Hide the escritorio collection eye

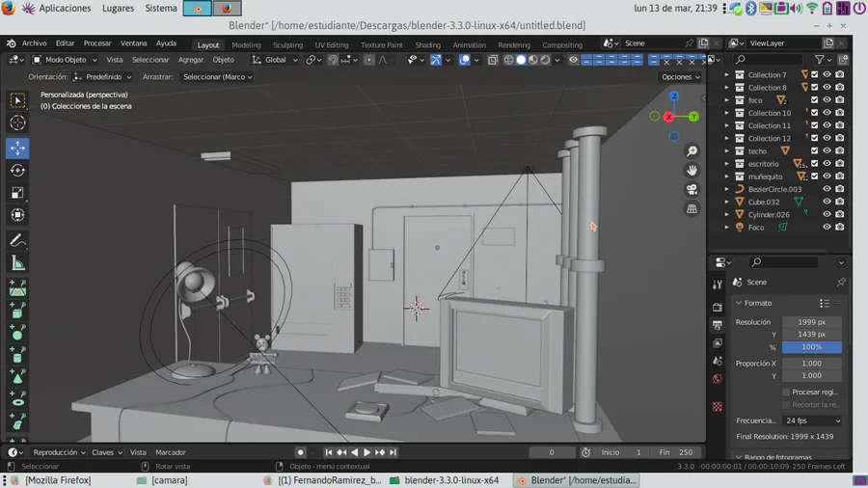827,164
